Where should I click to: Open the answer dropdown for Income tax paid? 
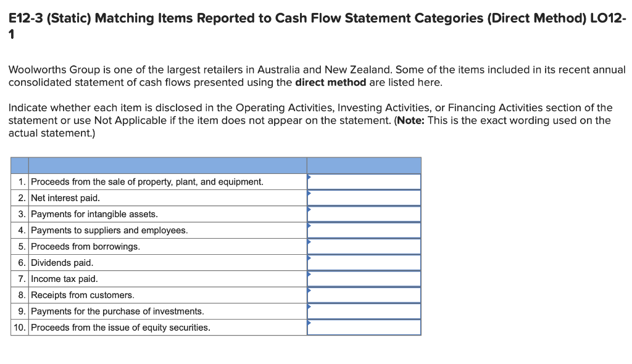[364, 278]
